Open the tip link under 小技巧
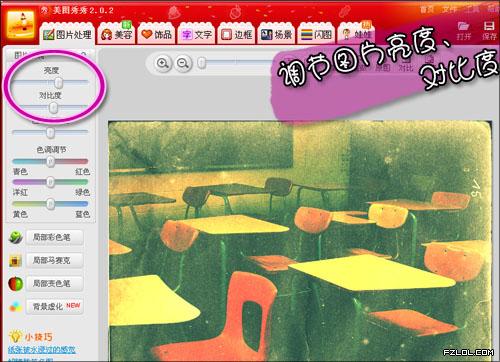 pyautogui.click(x=42, y=350)
